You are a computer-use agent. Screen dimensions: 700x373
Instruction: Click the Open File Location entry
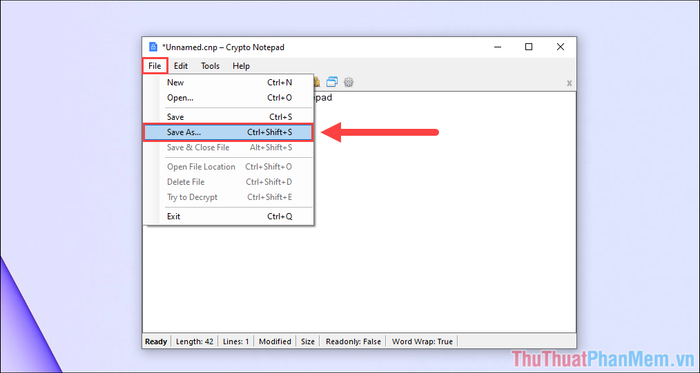[229, 167]
